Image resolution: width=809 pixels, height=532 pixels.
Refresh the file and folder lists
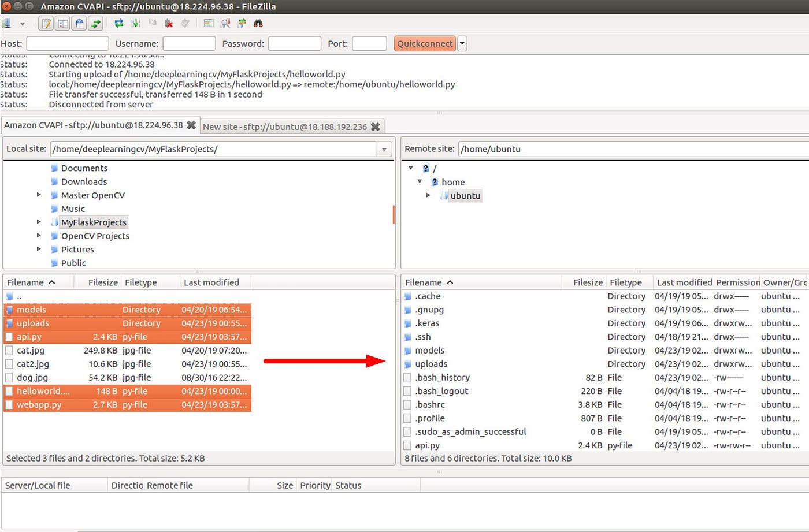119,23
